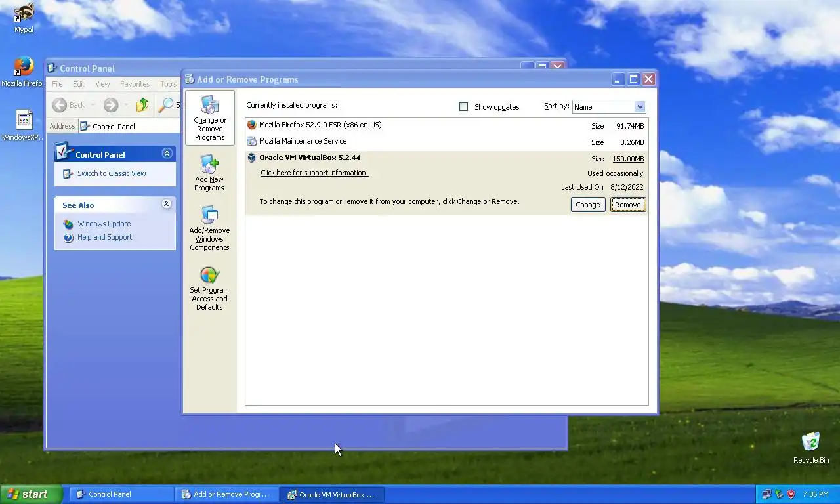The image size is (840, 504).
Task: Select the Mozilla Maintenance Service row
Action: pos(446,142)
